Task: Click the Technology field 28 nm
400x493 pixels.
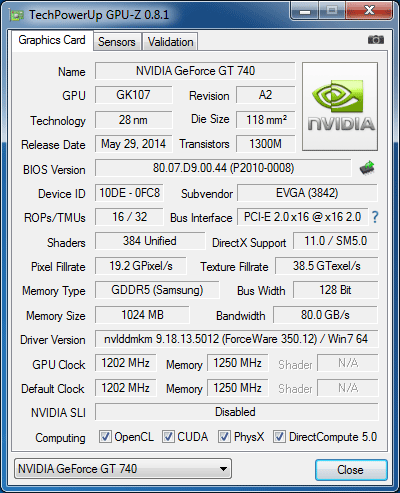Action: pos(133,120)
